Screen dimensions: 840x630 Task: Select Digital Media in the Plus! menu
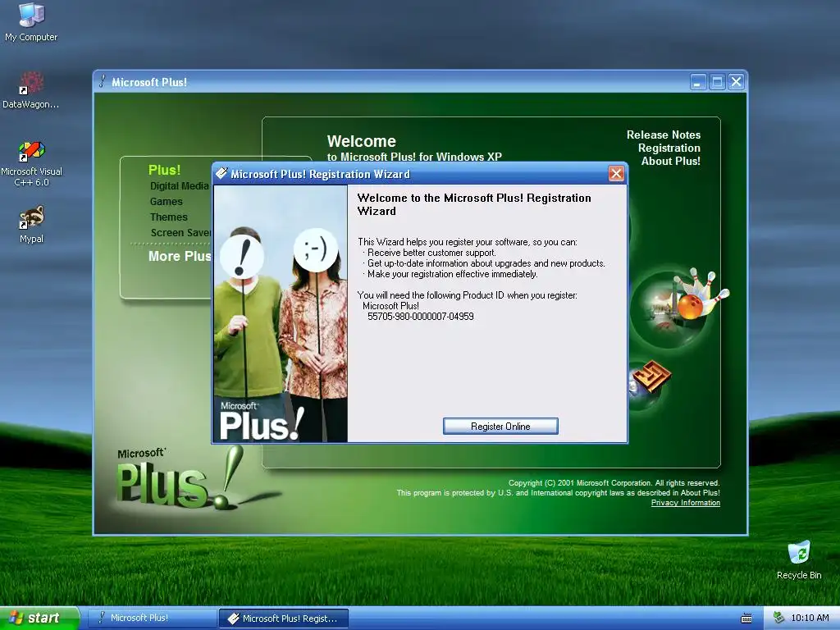[x=180, y=186]
